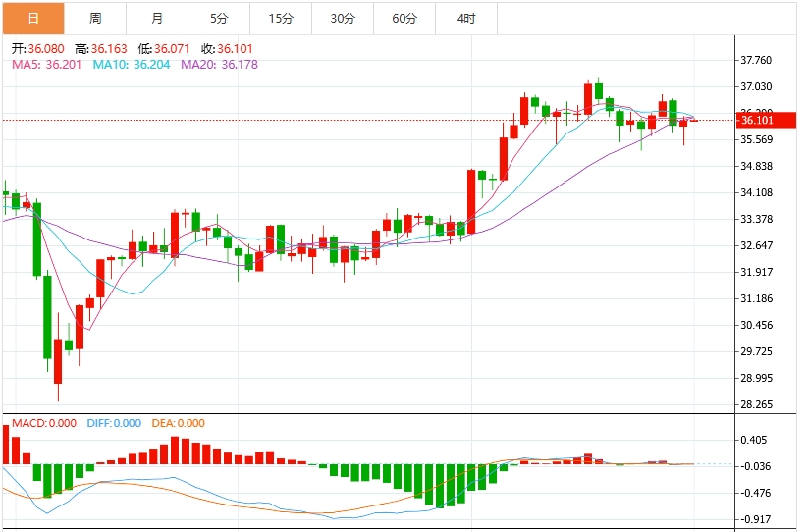Image resolution: width=807 pixels, height=532 pixels.
Task: Click the 30.456 price axis label
Action: point(756,325)
